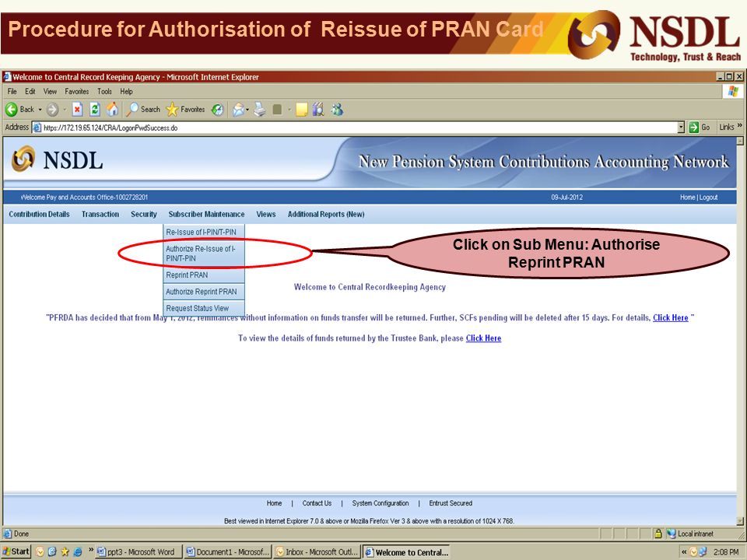Viewport: 747px width, 560px height.
Task: Click Contact Us footer link
Action: click(x=317, y=503)
